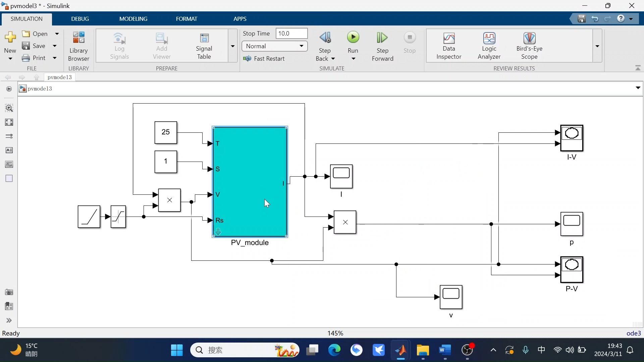Click the Step Forward button
644x362 pixels.
click(x=383, y=45)
